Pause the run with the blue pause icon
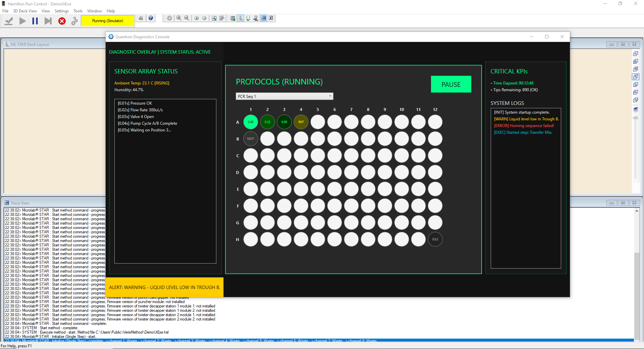The height and width of the screenshot is (349, 644). coord(35,21)
